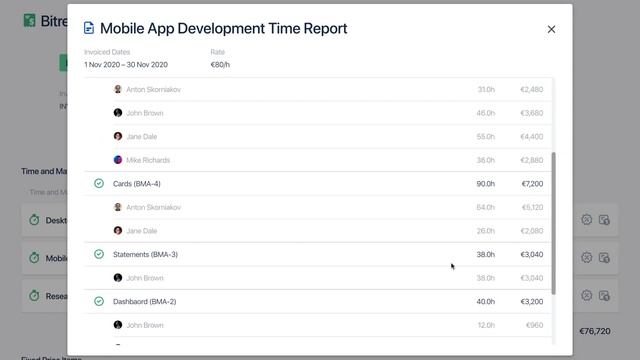Click the €7,200 amount for Cards
This screenshot has width=640, height=360.
pyautogui.click(x=532, y=184)
